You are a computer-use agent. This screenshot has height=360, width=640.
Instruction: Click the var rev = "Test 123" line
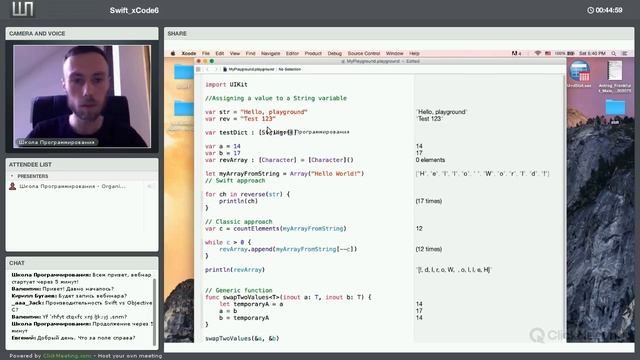240,119
